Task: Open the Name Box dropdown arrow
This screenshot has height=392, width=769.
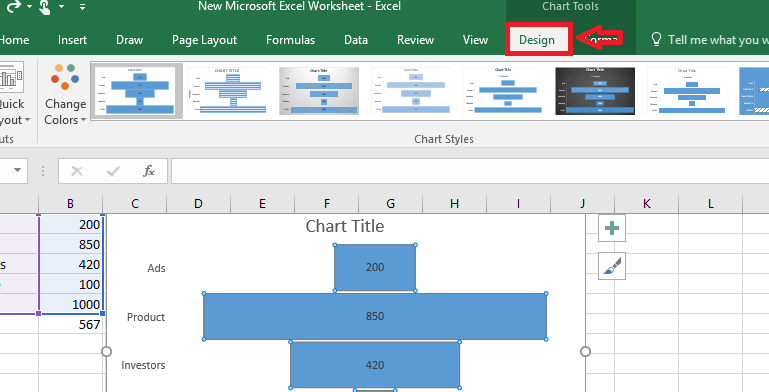Action: (x=18, y=170)
